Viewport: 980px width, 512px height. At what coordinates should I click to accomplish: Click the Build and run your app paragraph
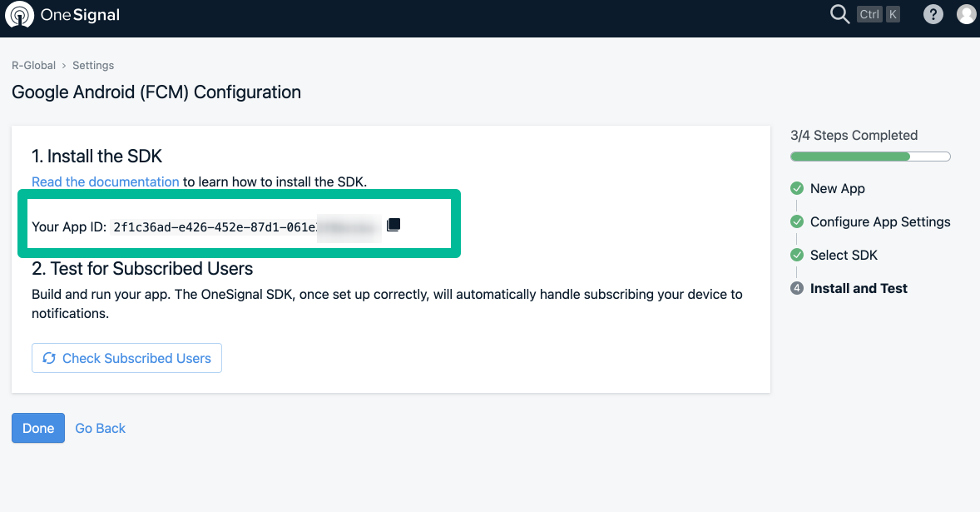388,304
